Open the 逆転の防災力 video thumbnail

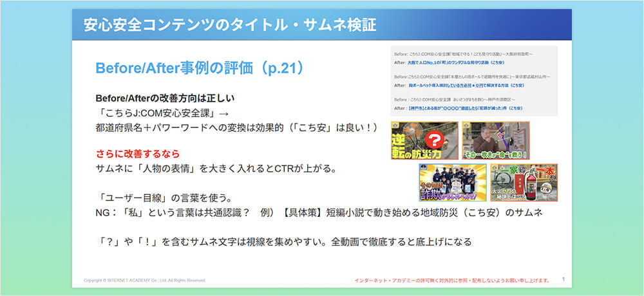coord(424,140)
